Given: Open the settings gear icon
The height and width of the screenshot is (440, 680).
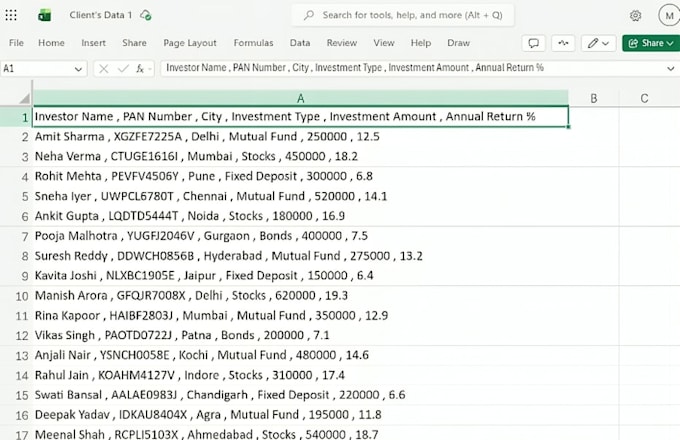Looking at the screenshot, I should tap(635, 16).
